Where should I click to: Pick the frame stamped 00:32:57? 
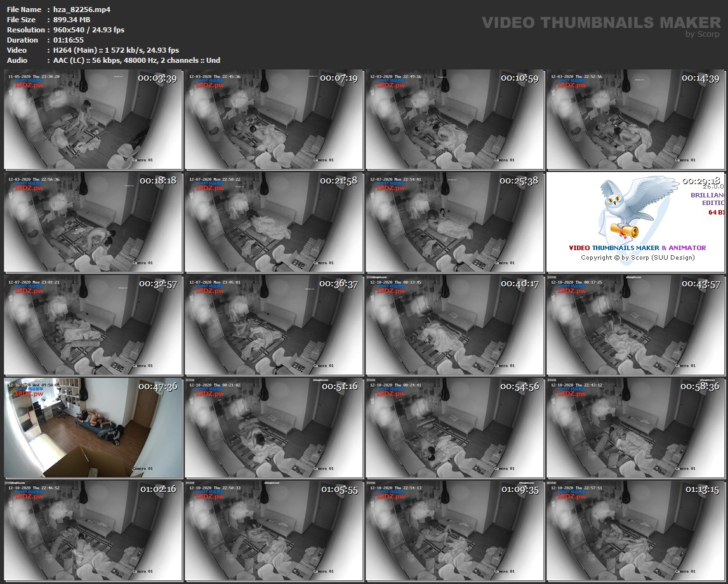93,326
